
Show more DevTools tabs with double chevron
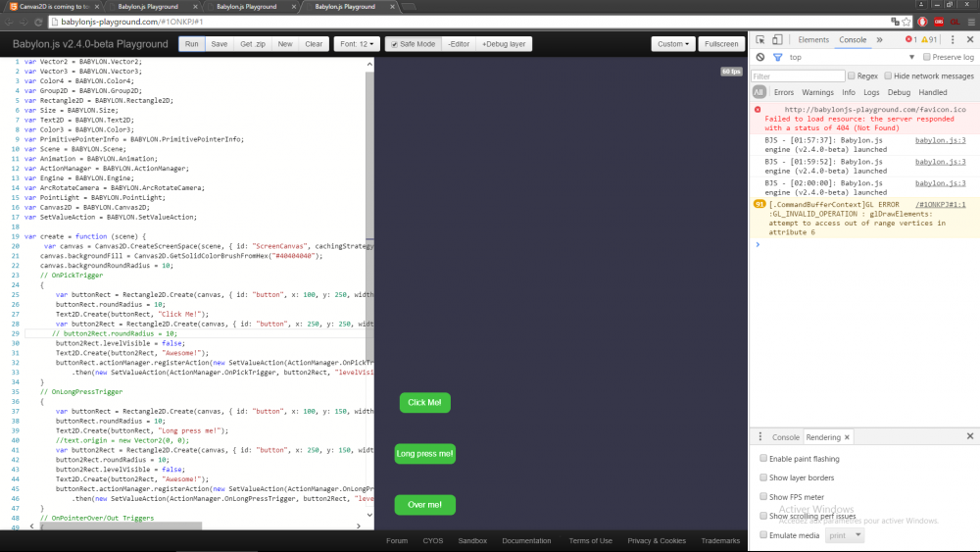(879, 39)
